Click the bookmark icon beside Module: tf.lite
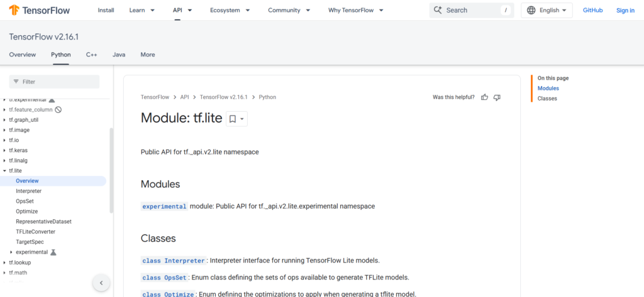This screenshot has width=644, height=297. point(233,119)
